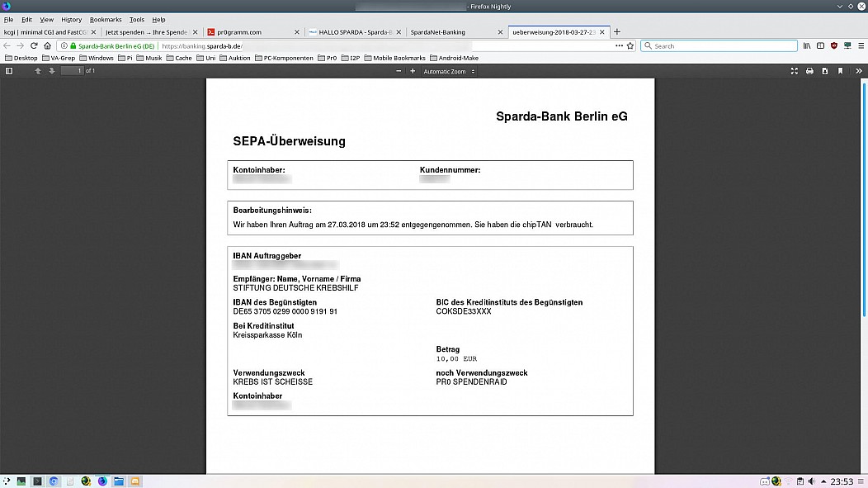Reload the current page

[34, 46]
